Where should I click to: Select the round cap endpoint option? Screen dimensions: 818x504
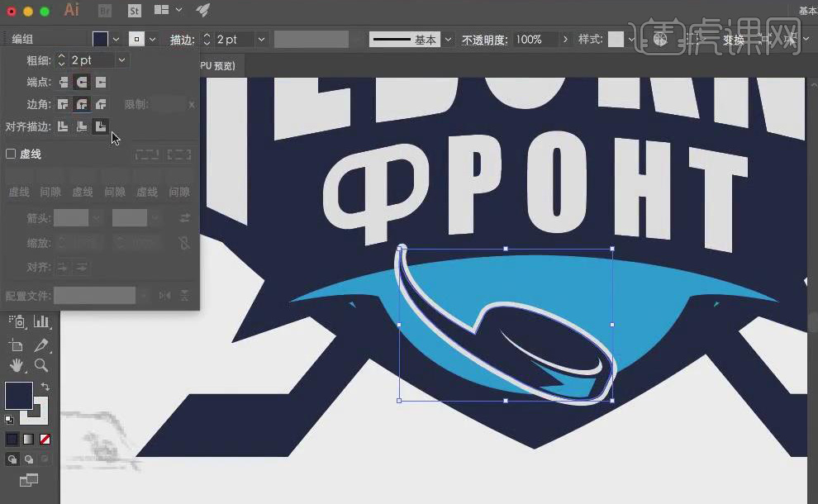82,82
